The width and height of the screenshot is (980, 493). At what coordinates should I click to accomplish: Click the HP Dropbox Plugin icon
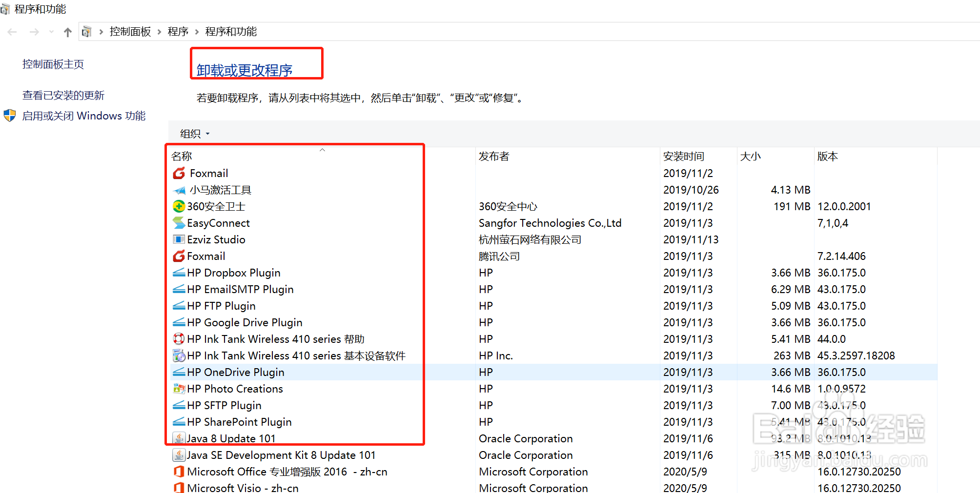point(179,273)
